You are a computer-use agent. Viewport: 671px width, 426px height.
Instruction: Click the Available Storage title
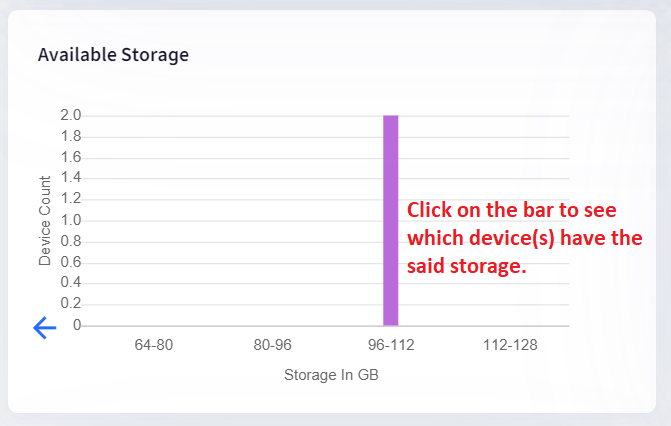pos(113,55)
